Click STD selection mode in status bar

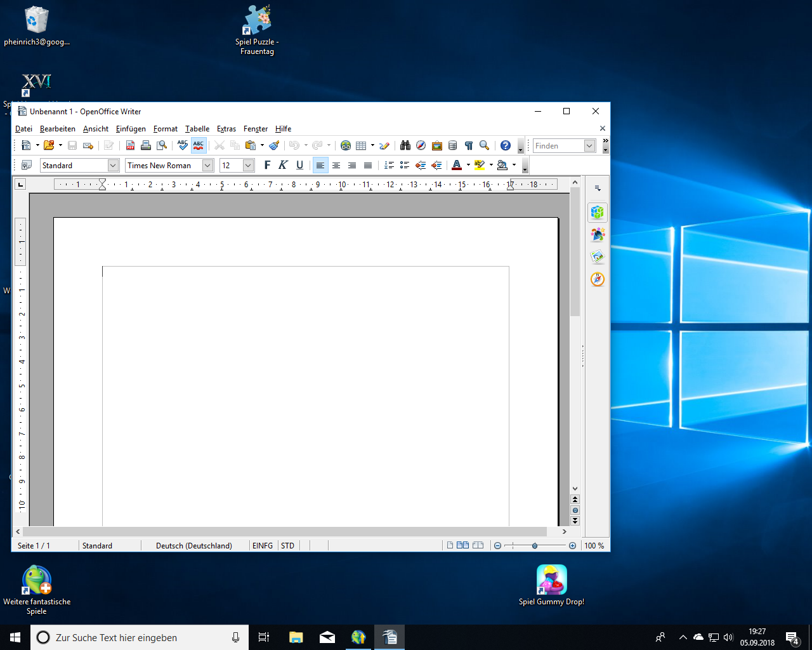coord(288,545)
